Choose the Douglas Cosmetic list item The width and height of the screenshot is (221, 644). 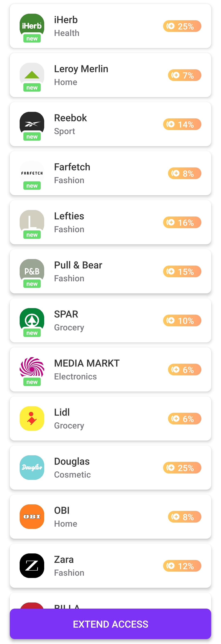pyautogui.click(x=110, y=467)
